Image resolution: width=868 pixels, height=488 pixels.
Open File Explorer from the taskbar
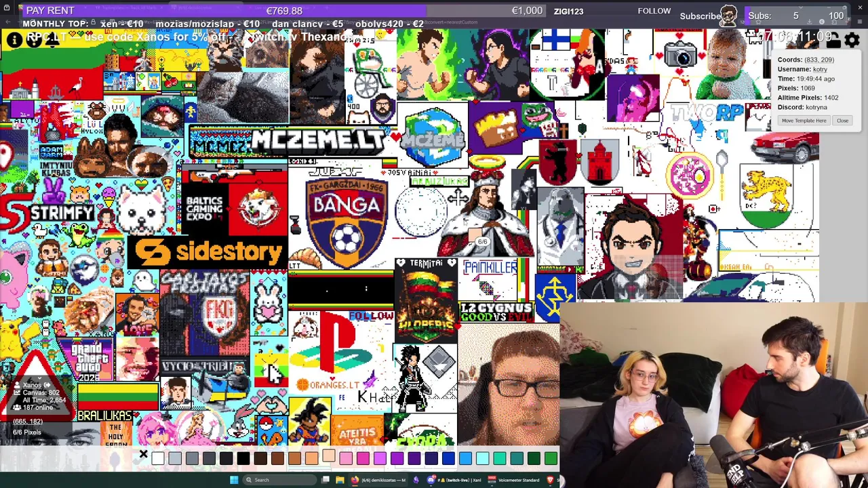340,480
